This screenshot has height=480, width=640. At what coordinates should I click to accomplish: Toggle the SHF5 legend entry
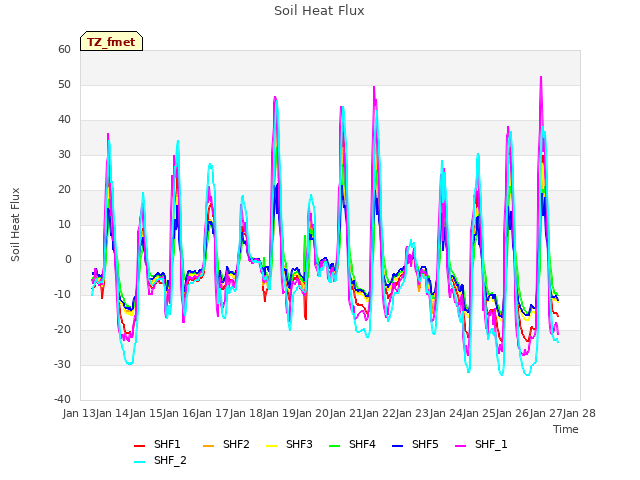point(415,444)
